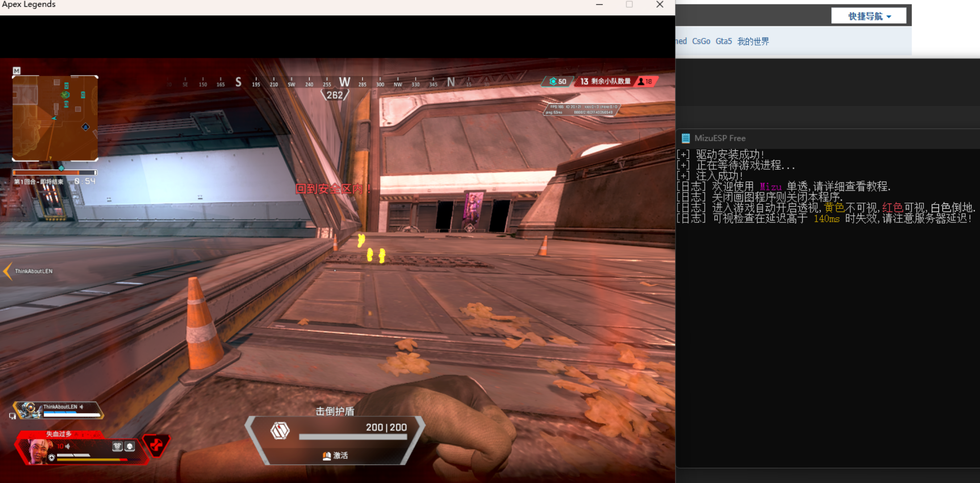Open the CsGo tab link
The height and width of the screenshot is (483, 980).
pos(701,41)
